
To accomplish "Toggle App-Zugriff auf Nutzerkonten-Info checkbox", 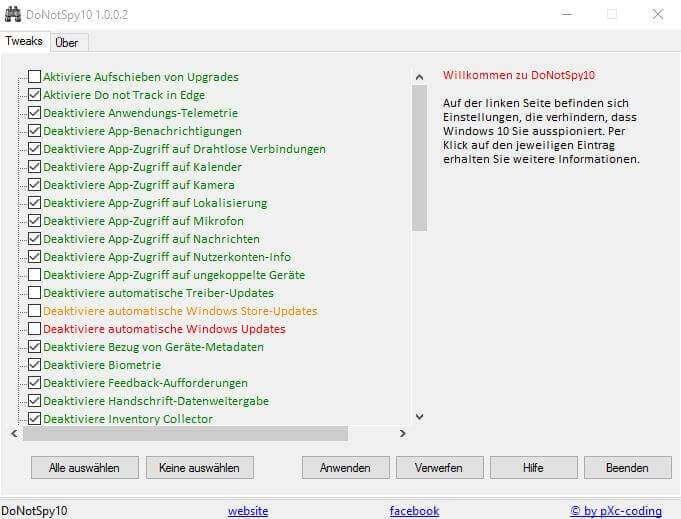I will [34, 257].
